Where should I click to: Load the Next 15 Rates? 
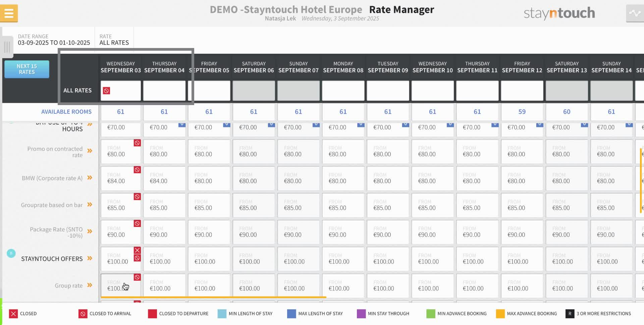[27, 69]
